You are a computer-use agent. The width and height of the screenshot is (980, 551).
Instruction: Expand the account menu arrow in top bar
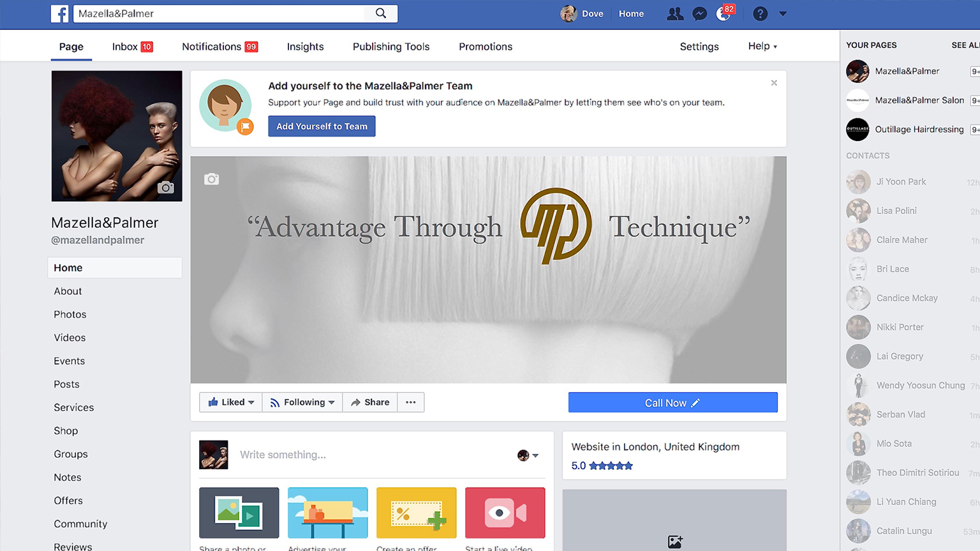[783, 13]
